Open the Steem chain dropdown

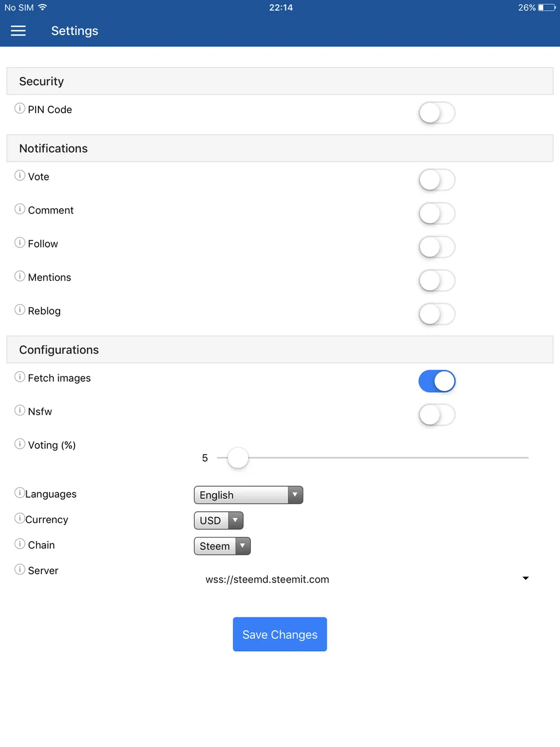(x=222, y=546)
